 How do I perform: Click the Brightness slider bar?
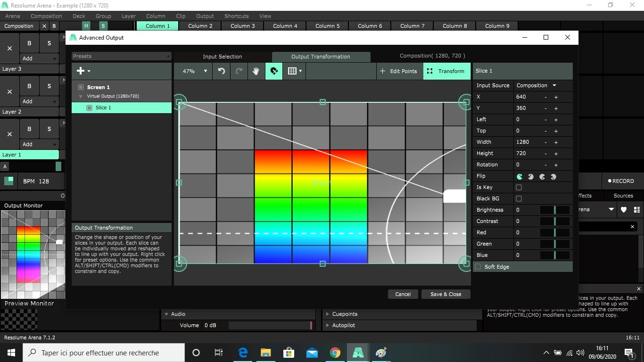point(554,210)
